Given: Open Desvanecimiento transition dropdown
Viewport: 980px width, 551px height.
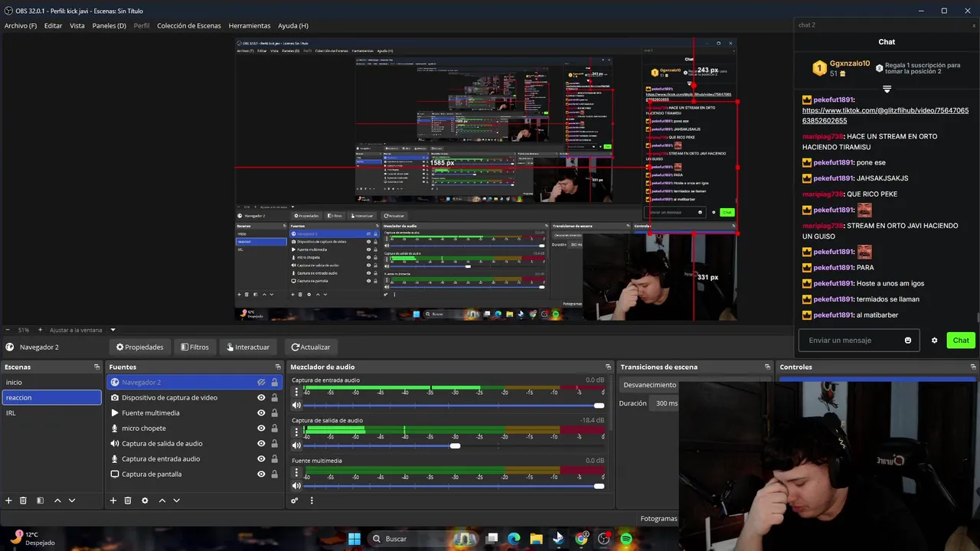Looking at the screenshot, I should point(649,385).
